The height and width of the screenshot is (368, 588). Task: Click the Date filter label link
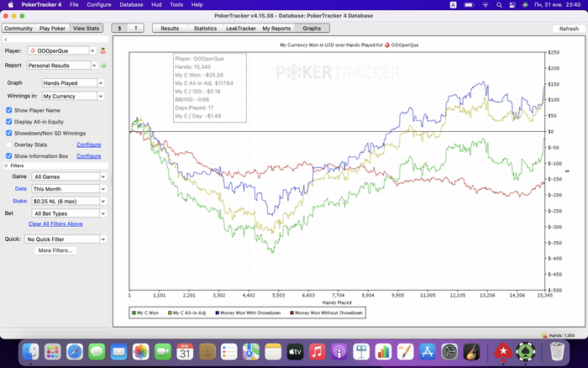[21, 189]
